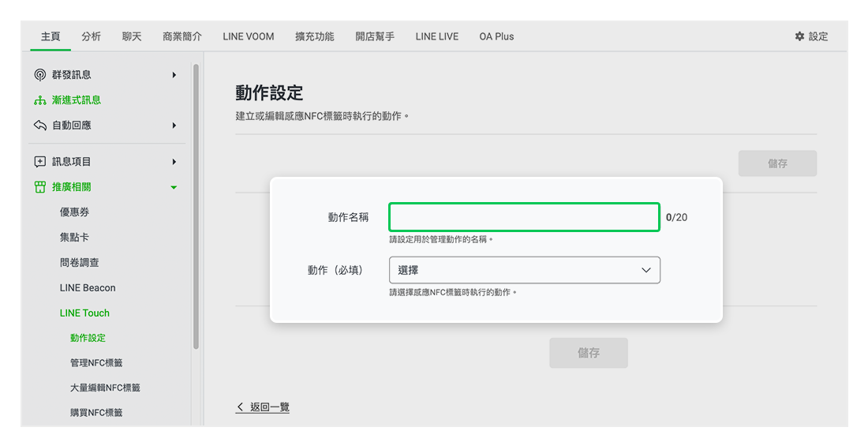Open the 動作 (必填) 選擇 dropdown

(524, 271)
